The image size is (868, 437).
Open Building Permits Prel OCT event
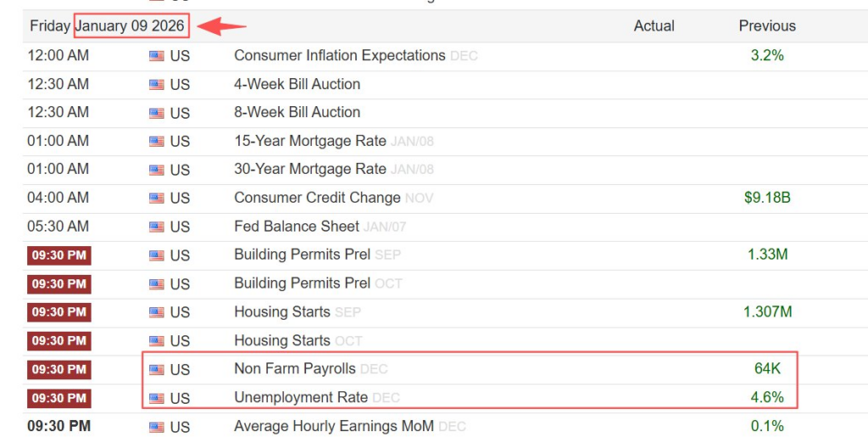pos(302,283)
